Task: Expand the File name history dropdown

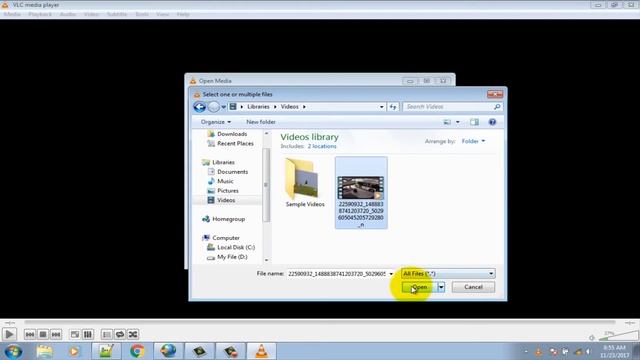Action: pyautogui.click(x=391, y=274)
